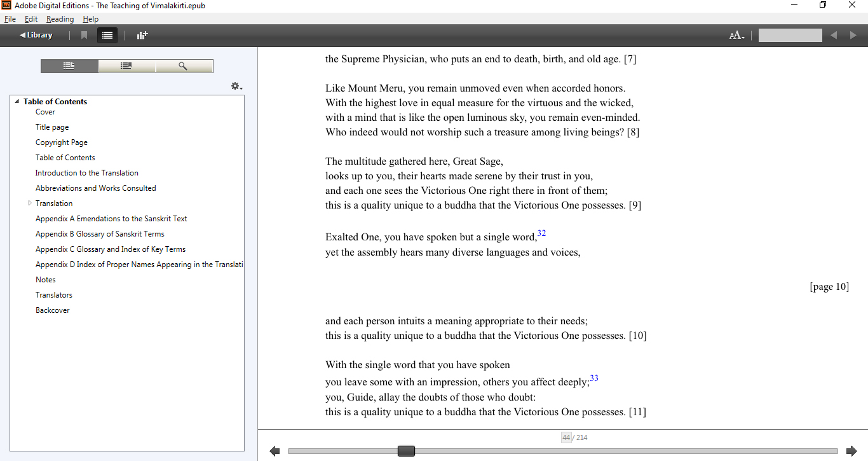
Task: Open Appendix D Index of Proper Names
Action: pos(139,265)
